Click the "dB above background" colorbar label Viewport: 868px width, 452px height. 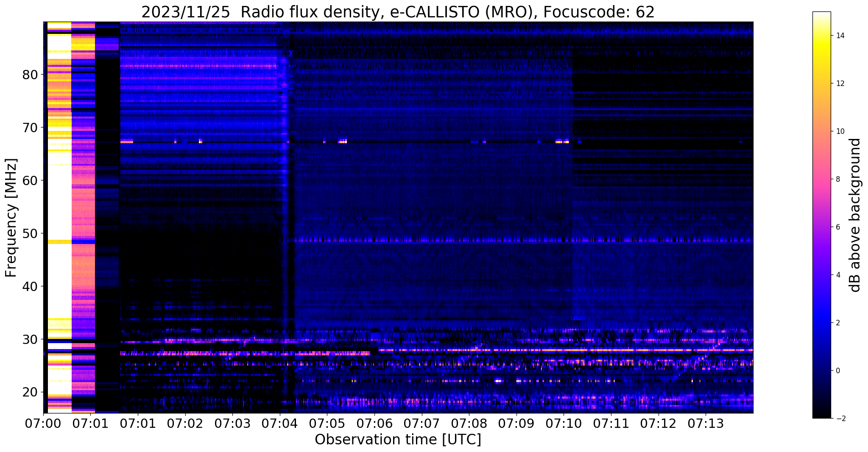[x=855, y=215]
